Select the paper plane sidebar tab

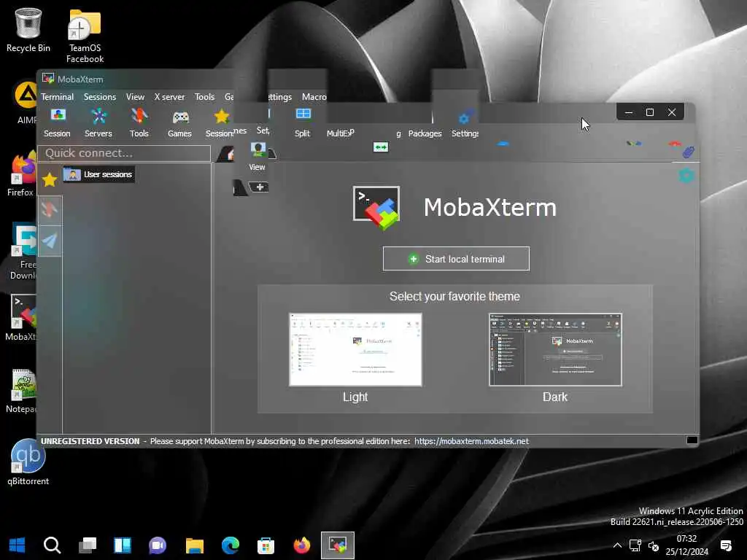50,241
